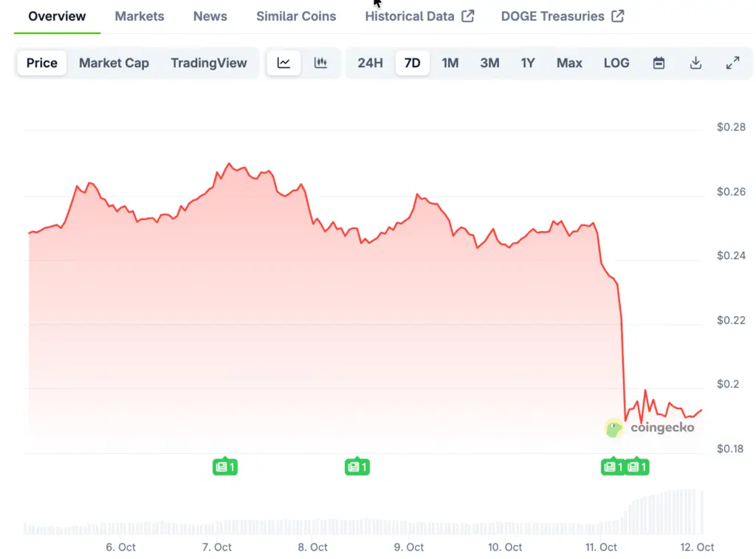
Task: Select the 24H time range
Action: click(370, 63)
